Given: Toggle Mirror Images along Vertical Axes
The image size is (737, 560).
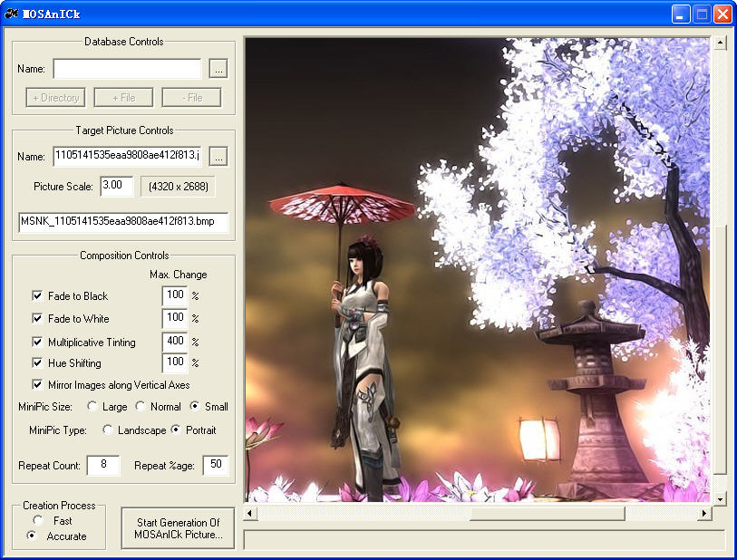Looking at the screenshot, I should click(37, 384).
